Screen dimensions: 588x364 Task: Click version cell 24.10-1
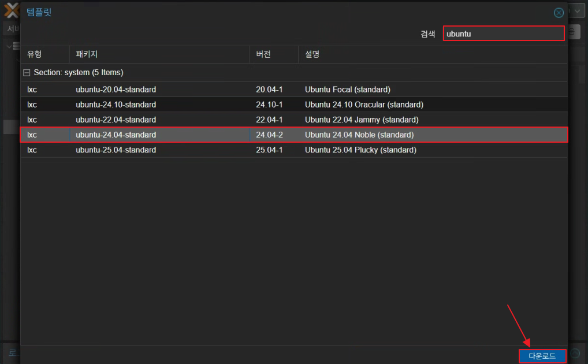coord(269,105)
